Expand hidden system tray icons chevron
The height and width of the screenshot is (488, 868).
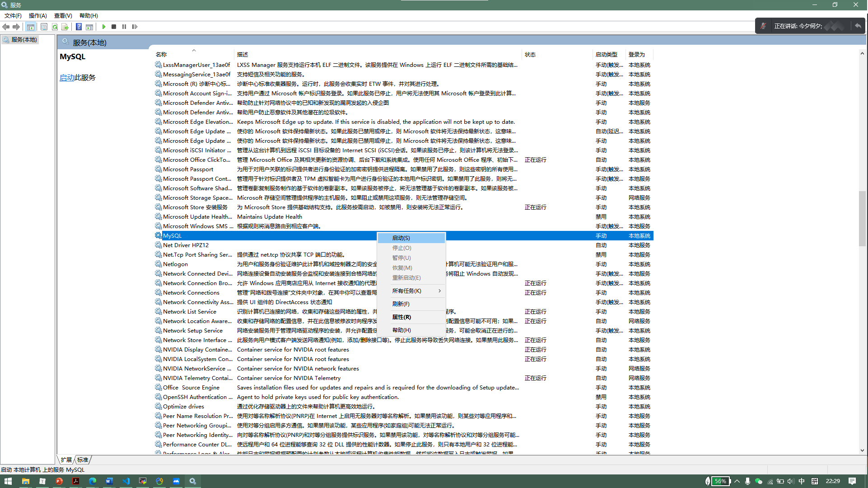[x=737, y=481]
